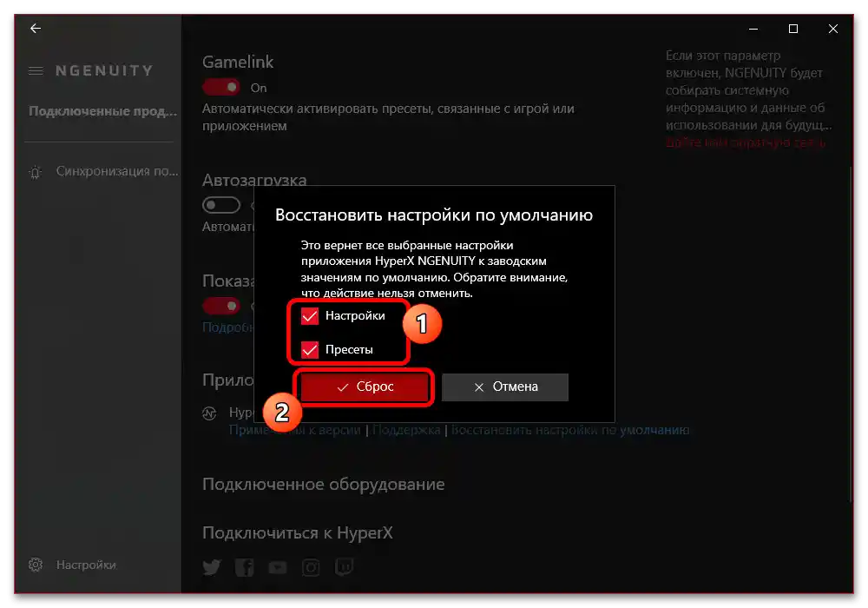Viewport: 868px width, 608px height.
Task: Open the hamburger menu next to NGENUITY
Action: point(36,71)
